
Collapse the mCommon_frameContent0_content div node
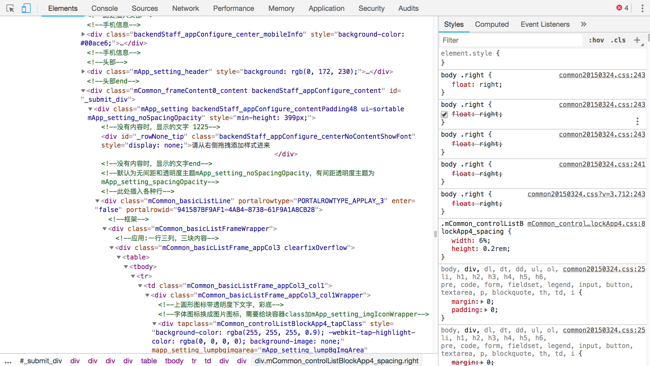(83, 91)
